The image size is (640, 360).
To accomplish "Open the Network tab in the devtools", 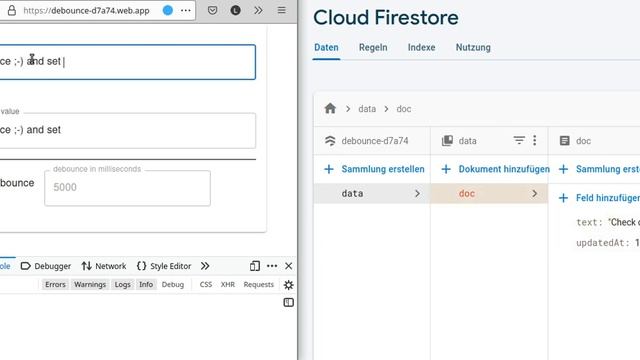I will (104, 266).
